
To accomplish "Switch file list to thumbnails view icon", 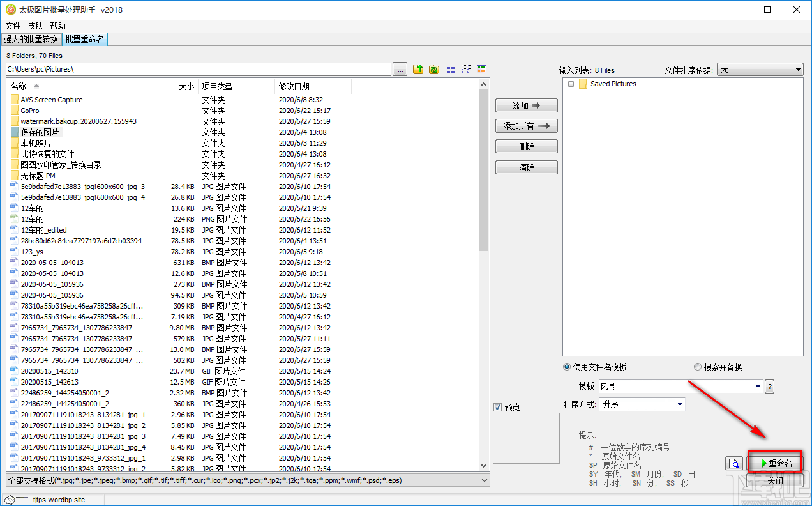I will click(x=482, y=69).
